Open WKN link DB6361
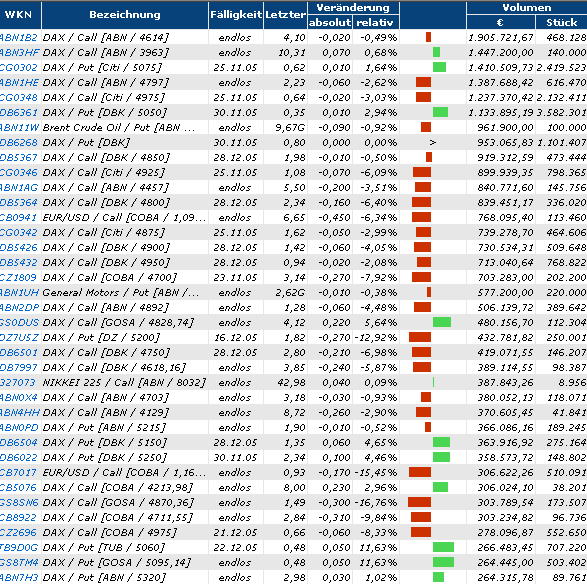The width and height of the screenshot is (587, 584). [19, 112]
